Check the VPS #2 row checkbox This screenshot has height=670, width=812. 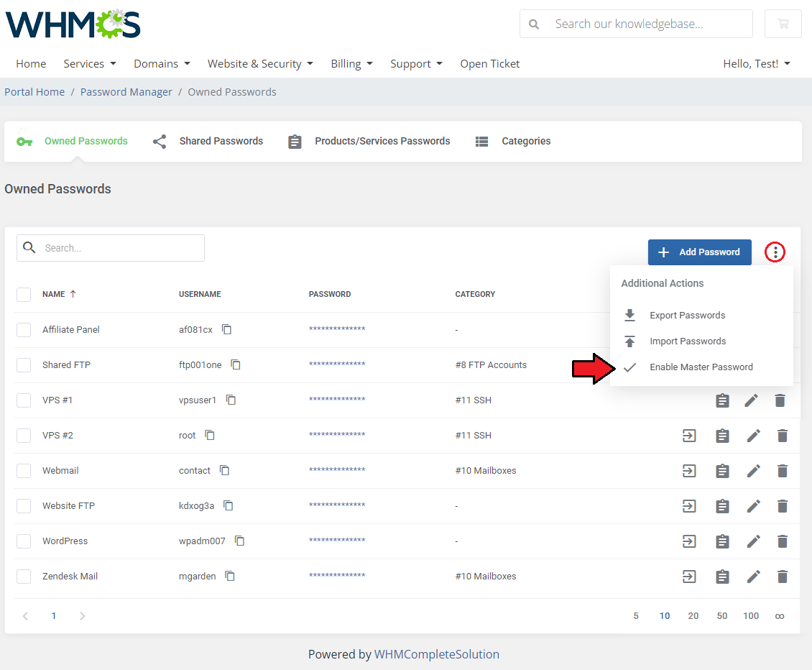click(x=24, y=435)
